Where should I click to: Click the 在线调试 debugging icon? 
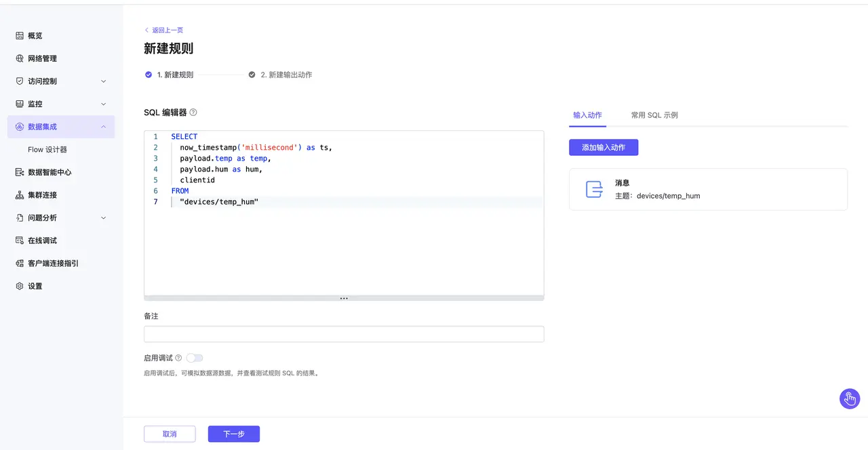click(20, 241)
